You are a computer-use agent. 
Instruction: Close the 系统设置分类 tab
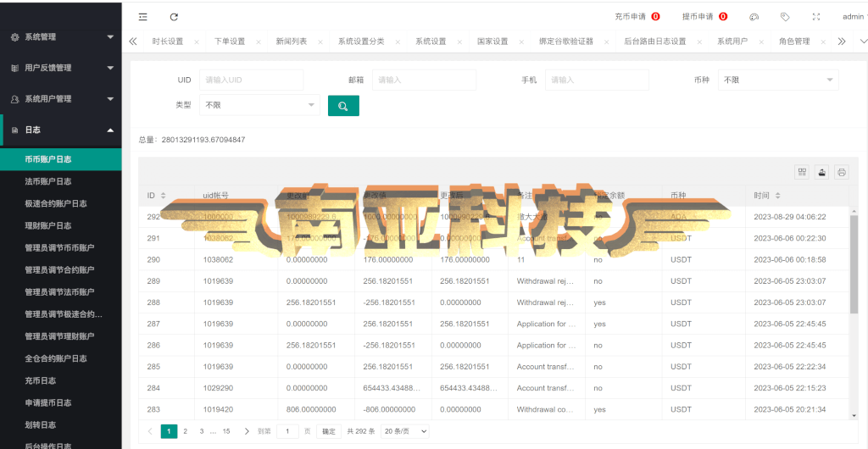click(398, 42)
